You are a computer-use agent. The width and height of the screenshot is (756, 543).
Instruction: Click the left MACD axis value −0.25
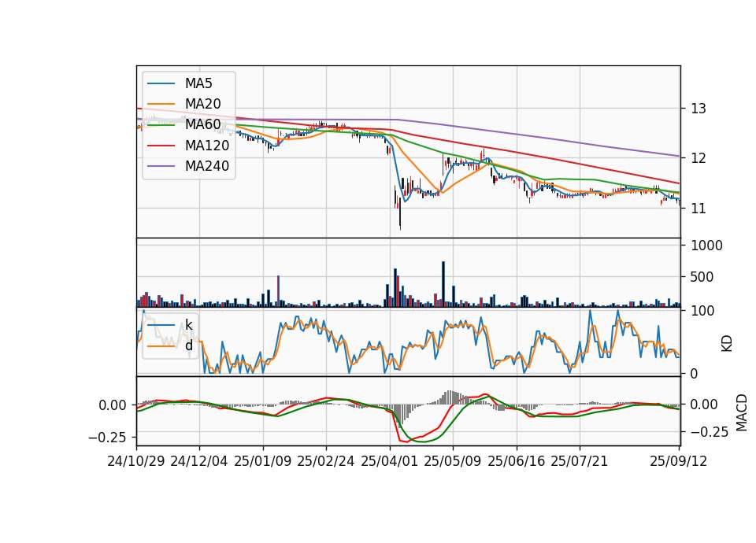(x=108, y=438)
